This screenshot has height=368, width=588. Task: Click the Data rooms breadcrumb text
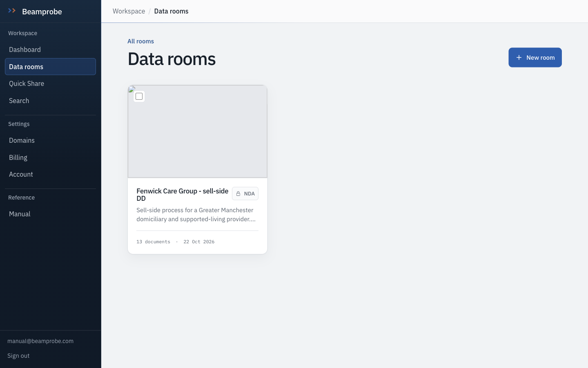coord(171,11)
